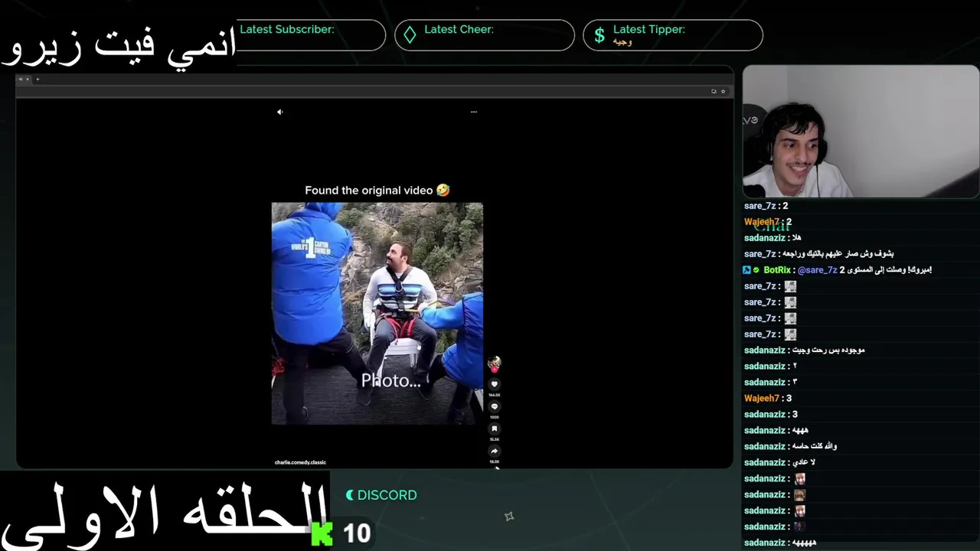The image size is (980, 551).
Task: Click the "sare_7z : 2" chat message
Action: [766, 206]
